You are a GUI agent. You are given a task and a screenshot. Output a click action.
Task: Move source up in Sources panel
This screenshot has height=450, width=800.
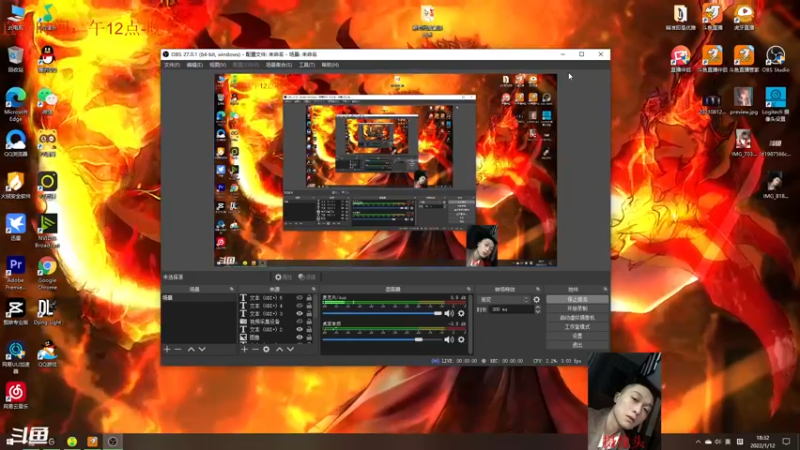coord(280,349)
